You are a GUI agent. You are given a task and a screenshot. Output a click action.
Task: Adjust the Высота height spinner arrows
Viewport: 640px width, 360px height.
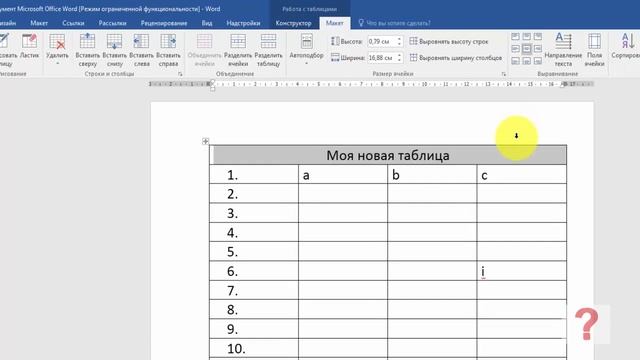[400, 41]
